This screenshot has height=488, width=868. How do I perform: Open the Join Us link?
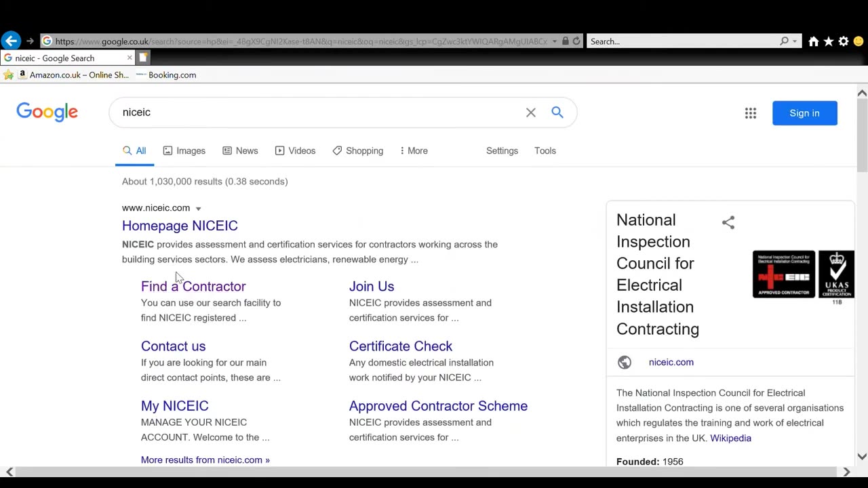click(372, 286)
